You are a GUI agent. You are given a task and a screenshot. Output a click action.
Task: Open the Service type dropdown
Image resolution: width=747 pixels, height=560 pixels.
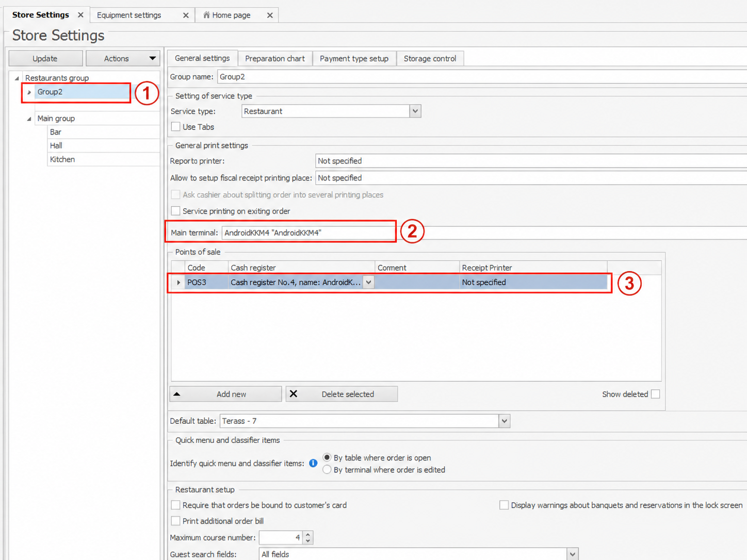[x=415, y=111]
